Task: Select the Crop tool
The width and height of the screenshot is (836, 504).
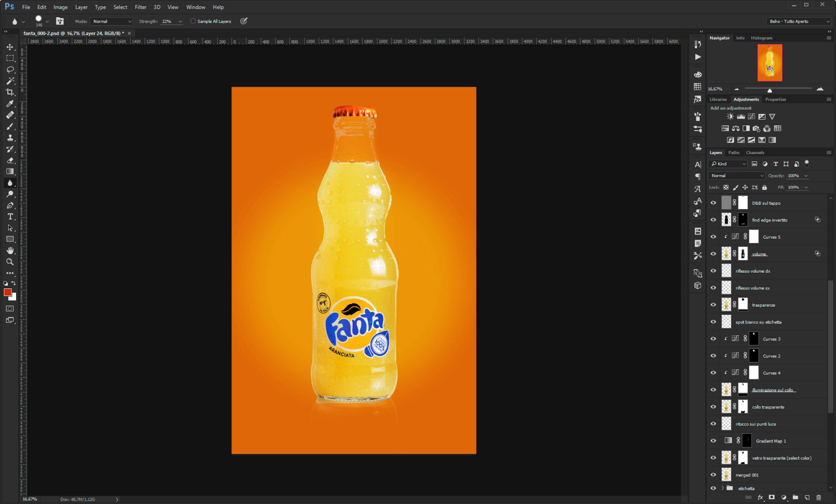Action: click(x=10, y=92)
